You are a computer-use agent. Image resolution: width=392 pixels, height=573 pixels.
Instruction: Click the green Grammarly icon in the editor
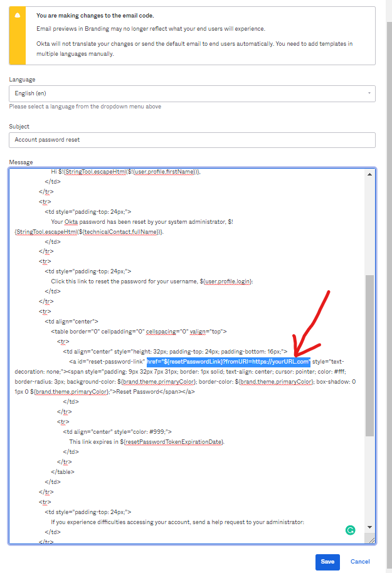pyautogui.click(x=350, y=530)
